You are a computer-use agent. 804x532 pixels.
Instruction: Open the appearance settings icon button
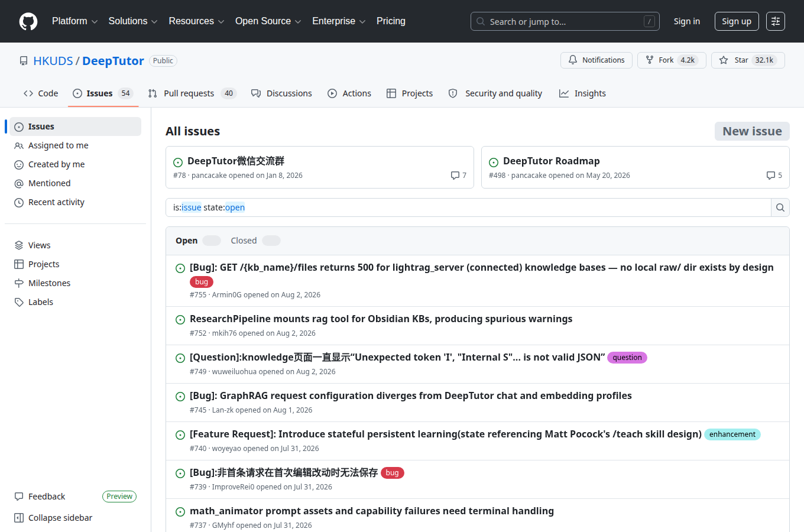[x=776, y=21]
